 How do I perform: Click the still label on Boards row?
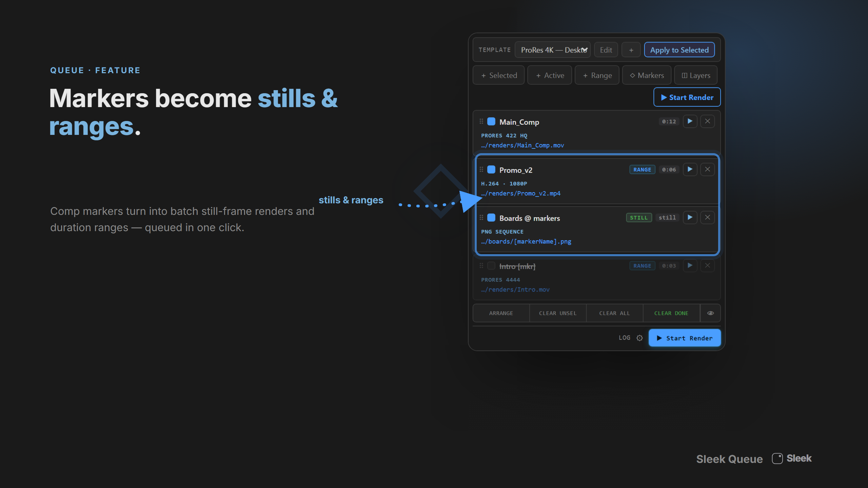point(667,218)
